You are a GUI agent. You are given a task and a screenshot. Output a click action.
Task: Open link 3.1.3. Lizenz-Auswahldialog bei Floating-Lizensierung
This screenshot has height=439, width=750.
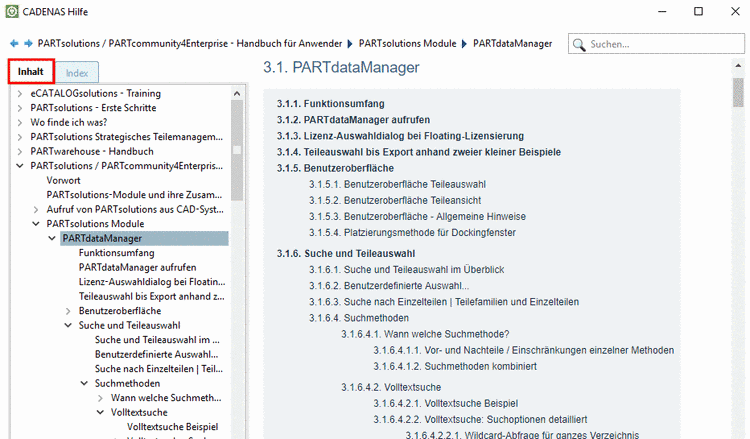click(x=400, y=136)
